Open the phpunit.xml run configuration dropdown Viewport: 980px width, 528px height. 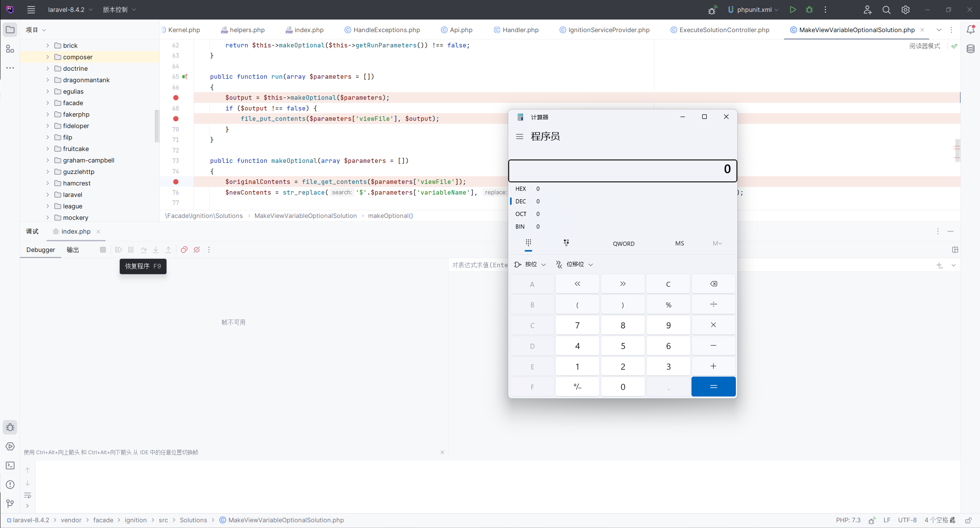coord(753,10)
